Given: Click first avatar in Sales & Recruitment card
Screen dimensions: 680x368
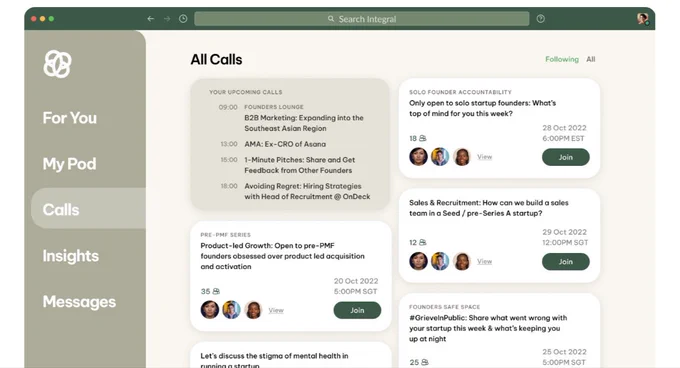Looking at the screenshot, I should click(x=418, y=261).
